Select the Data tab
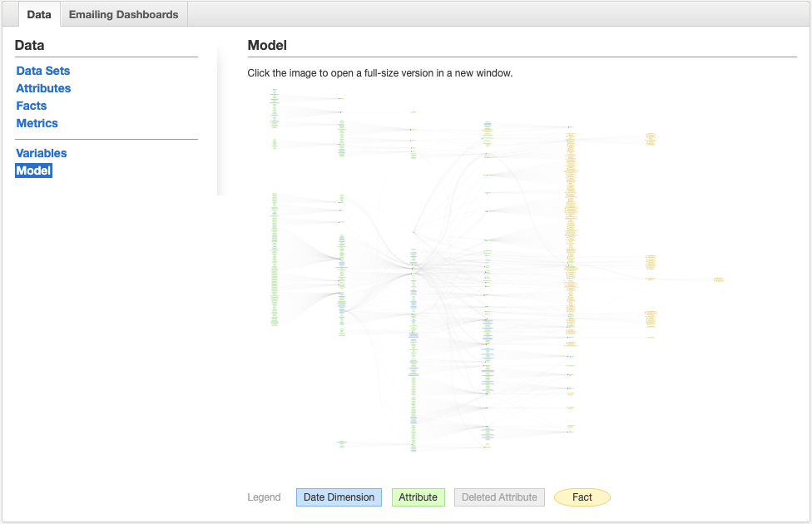 [38, 14]
